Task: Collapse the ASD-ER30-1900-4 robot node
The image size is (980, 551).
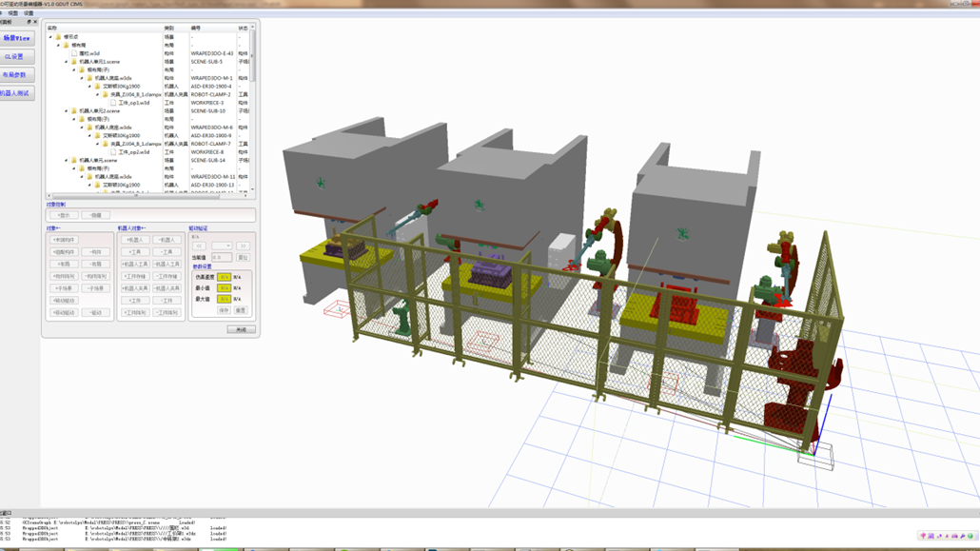Action: coord(89,87)
